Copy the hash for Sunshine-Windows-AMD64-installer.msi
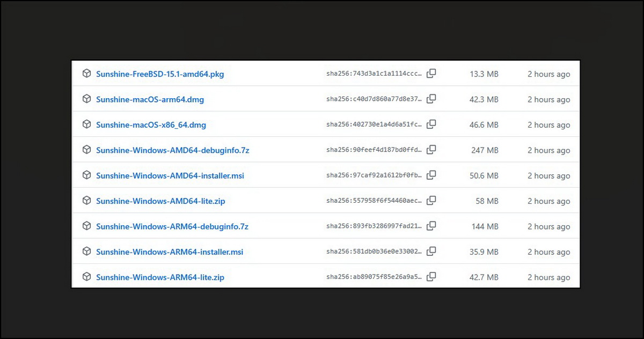Screen dimensions: 644x339 (431, 175)
